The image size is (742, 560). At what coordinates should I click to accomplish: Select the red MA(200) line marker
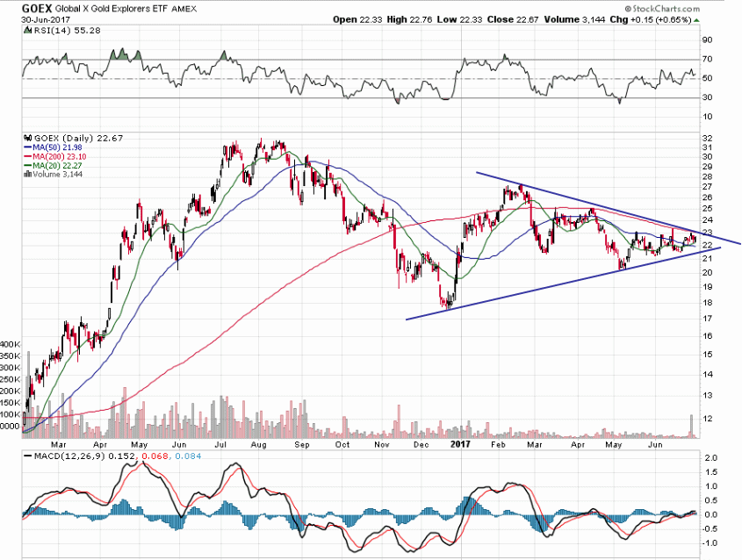tap(28, 156)
